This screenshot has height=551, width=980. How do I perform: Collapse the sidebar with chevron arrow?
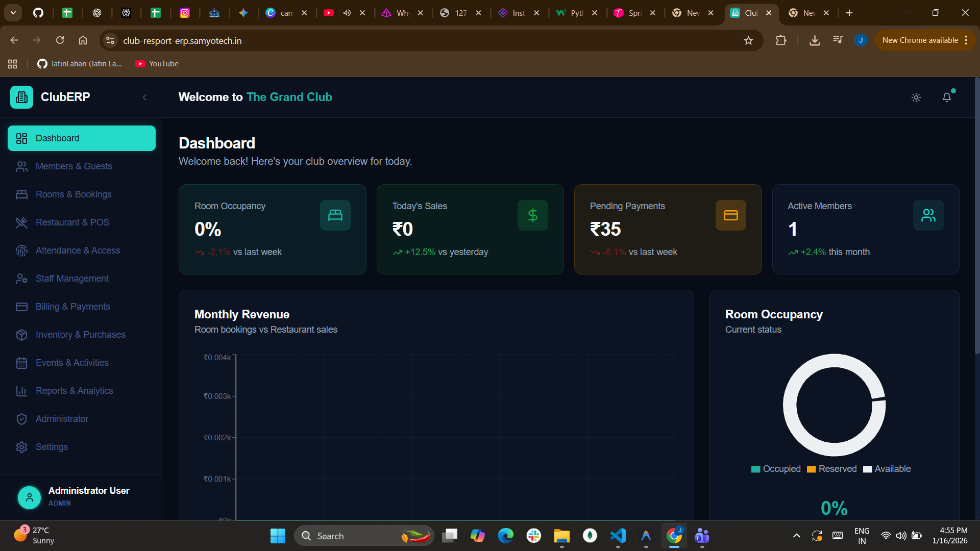tap(144, 97)
